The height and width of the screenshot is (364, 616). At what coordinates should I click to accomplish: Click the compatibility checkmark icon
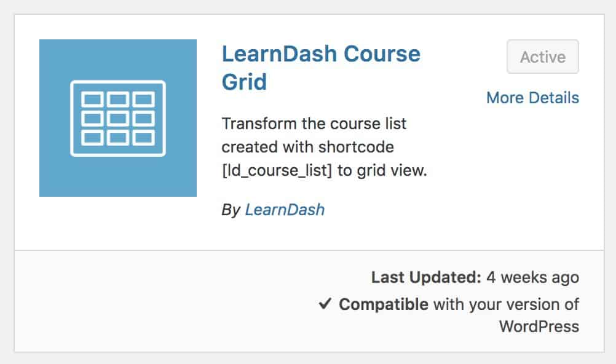pos(325,304)
